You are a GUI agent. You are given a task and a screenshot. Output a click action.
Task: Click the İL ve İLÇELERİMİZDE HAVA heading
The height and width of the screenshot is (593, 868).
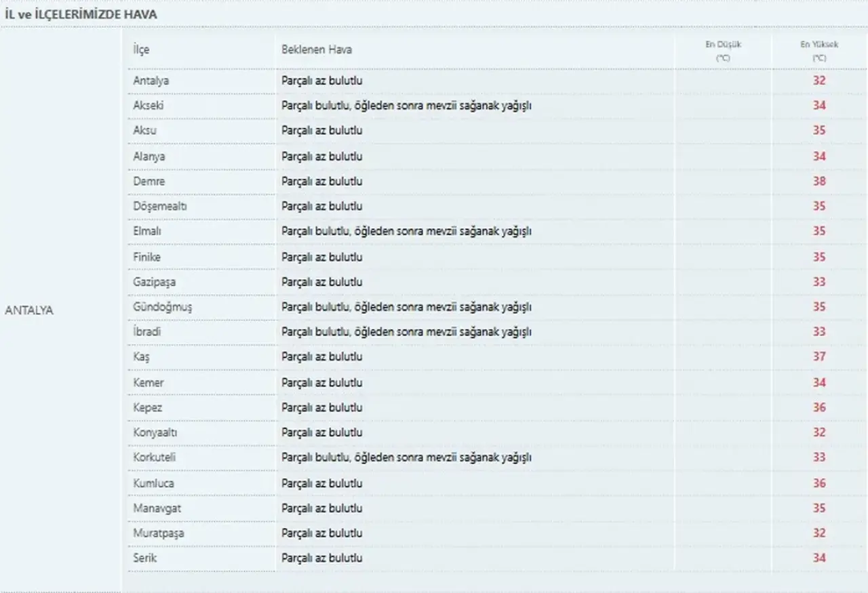(81, 14)
